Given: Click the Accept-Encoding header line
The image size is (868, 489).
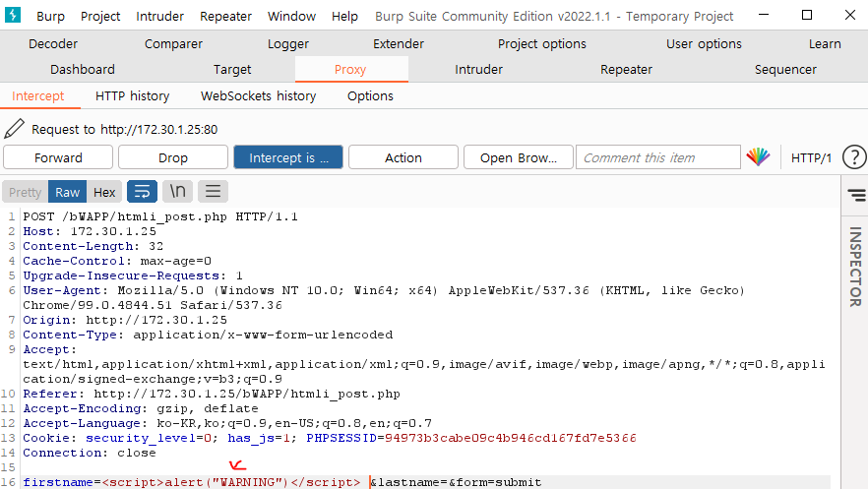Looking at the screenshot, I should (x=141, y=408).
